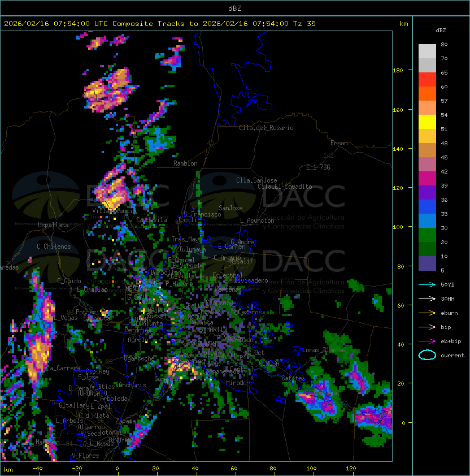470x476 pixels.
Task: Click the 'Mirador' map label
Action: coord(238,383)
